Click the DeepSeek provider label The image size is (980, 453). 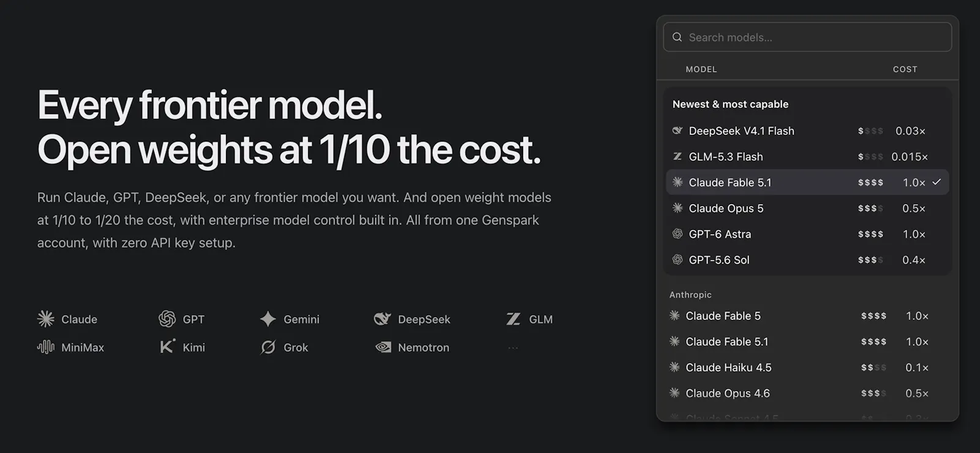(424, 319)
